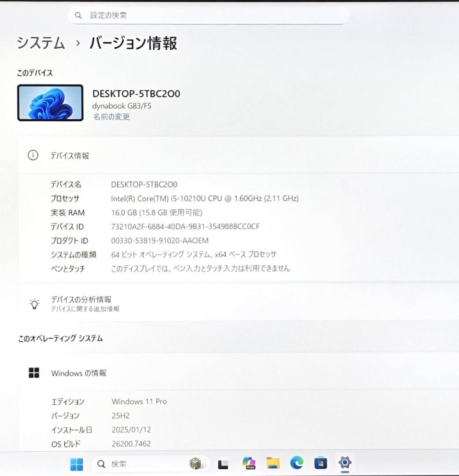
Task: Open the Microsoft Store taskbar icon
Action: point(320,463)
